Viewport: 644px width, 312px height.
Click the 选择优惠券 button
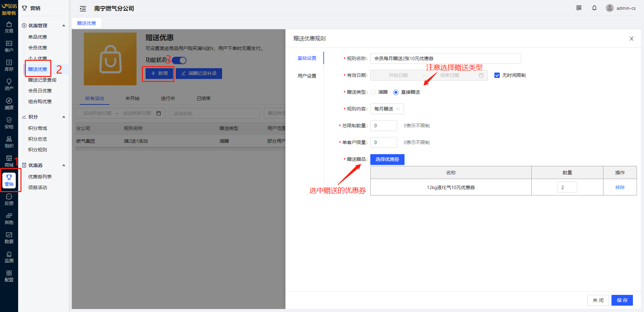[x=387, y=160]
